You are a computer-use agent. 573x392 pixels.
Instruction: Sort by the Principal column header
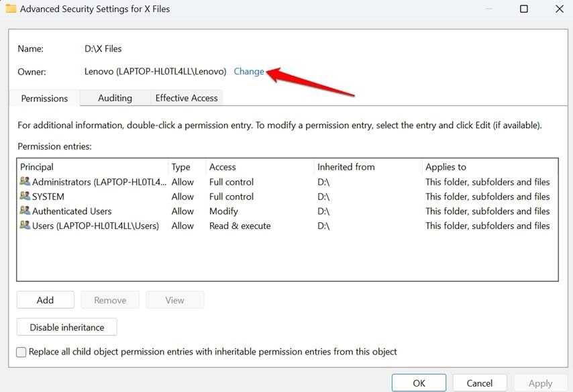(x=93, y=166)
